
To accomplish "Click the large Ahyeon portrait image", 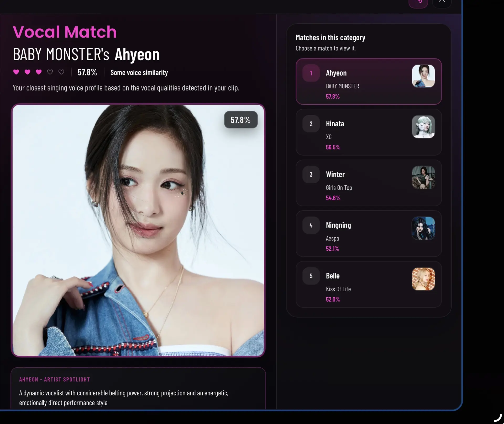I will click(x=138, y=230).
